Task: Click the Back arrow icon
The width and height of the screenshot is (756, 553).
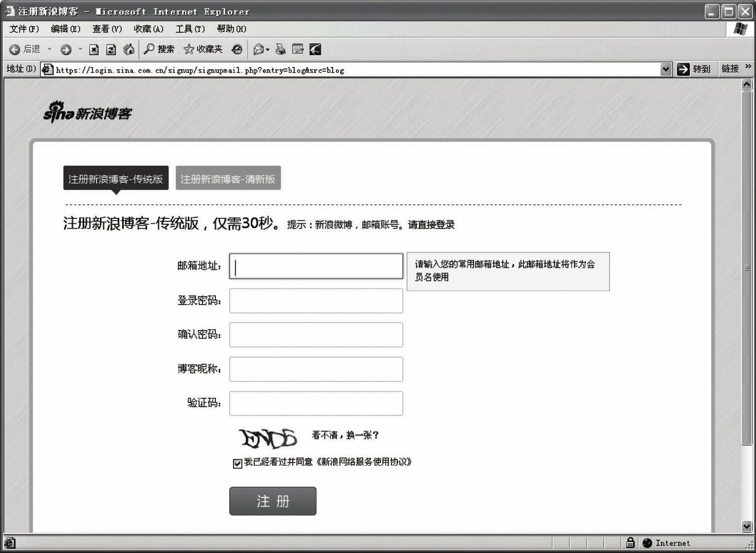Action: (15, 49)
